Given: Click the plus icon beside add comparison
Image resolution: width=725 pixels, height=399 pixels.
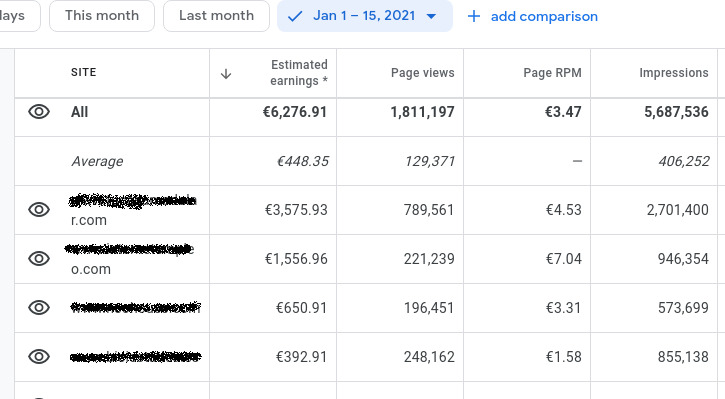Looking at the screenshot, I should coord(473,16).
